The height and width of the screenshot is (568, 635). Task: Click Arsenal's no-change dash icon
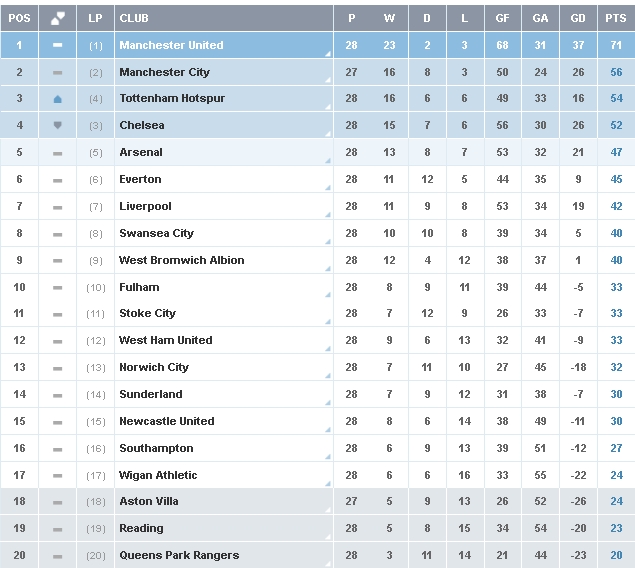pyautogui.click(x=58, y=153)
